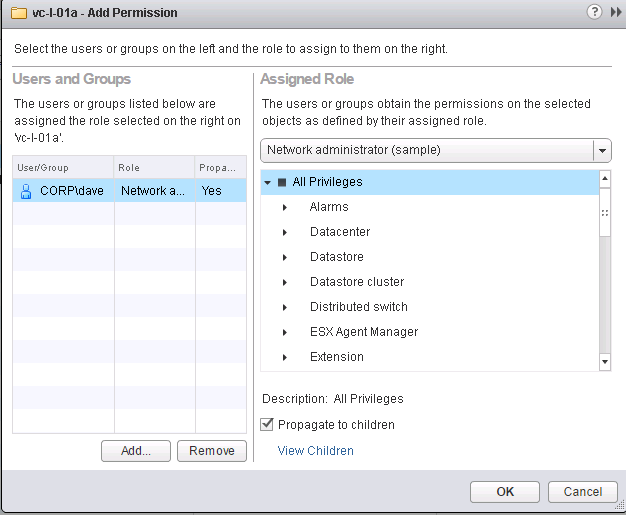Open the Assigned Role dropdown
626x515 pixels.
[601, 150]
